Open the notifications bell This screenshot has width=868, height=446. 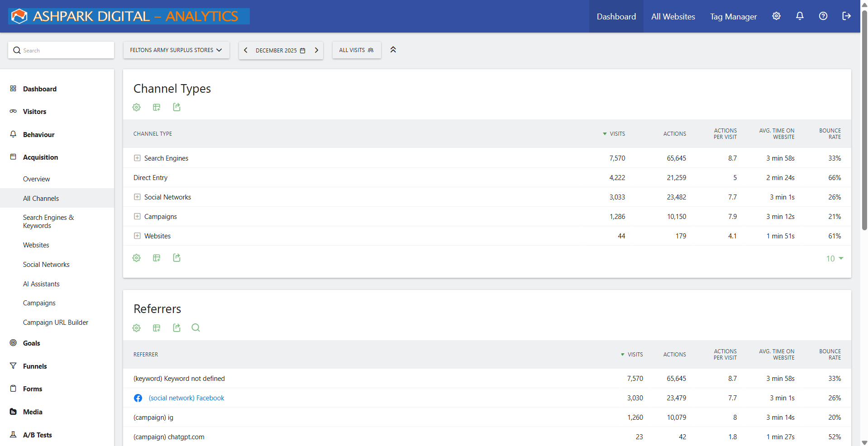tap(799, 16)
